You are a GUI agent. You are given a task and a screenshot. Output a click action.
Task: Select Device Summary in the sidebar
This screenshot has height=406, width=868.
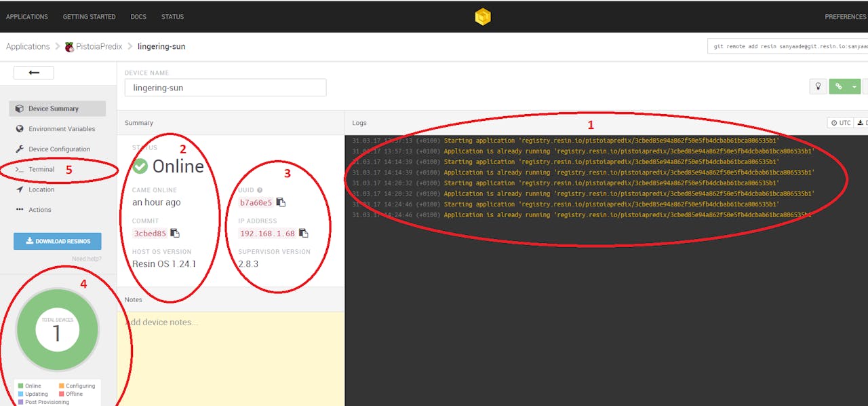coord(58,109)
